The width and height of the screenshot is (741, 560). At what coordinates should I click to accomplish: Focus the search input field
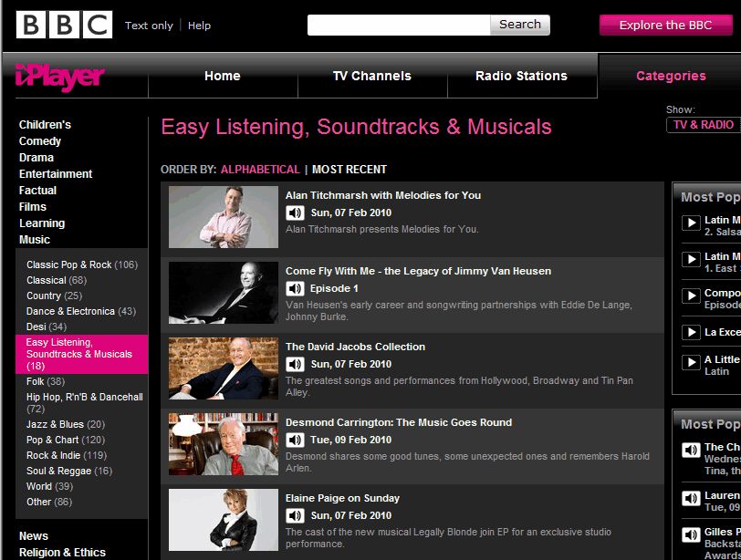[399, 25]
